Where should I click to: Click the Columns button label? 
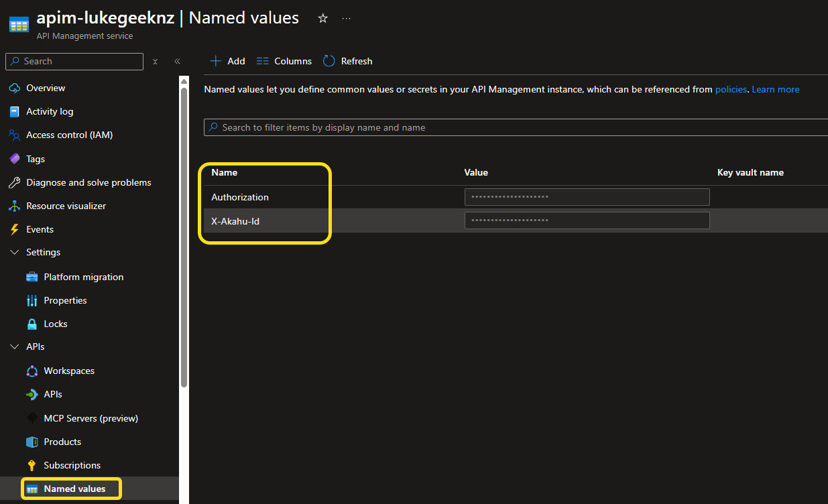[x=293, y=61]
